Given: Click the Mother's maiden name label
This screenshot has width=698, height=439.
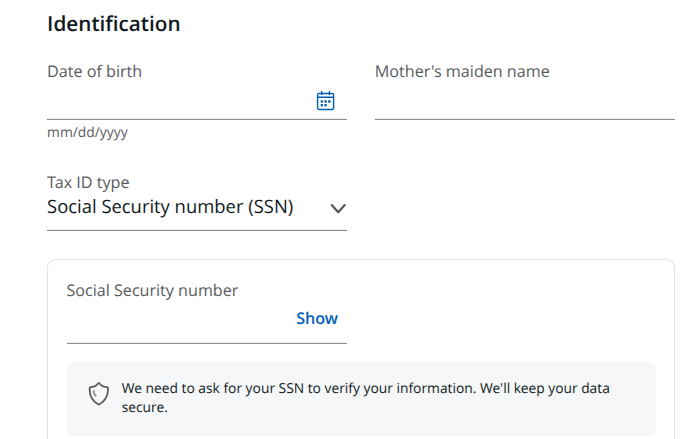Looking at the screenshot, I should 462,71.
